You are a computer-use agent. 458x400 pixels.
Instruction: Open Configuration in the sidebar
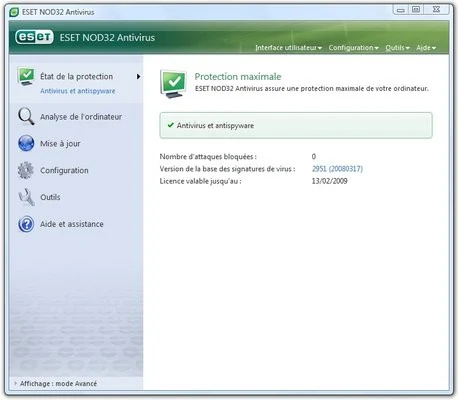tap(64, 170)
